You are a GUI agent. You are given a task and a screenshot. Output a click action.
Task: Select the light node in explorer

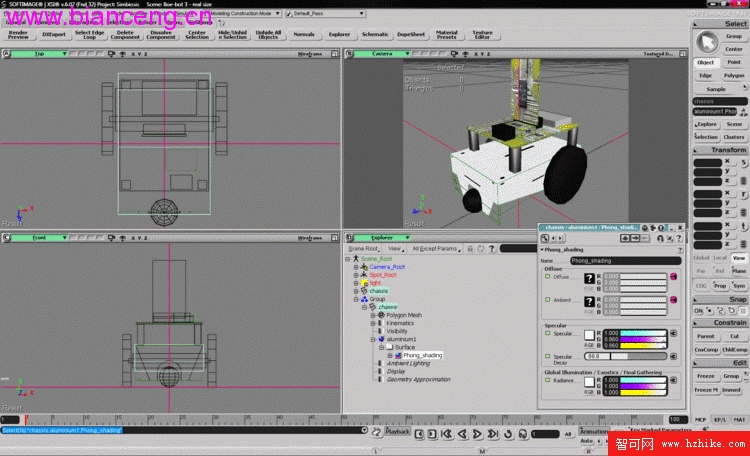pyautogui.click(x=375, y=283)
